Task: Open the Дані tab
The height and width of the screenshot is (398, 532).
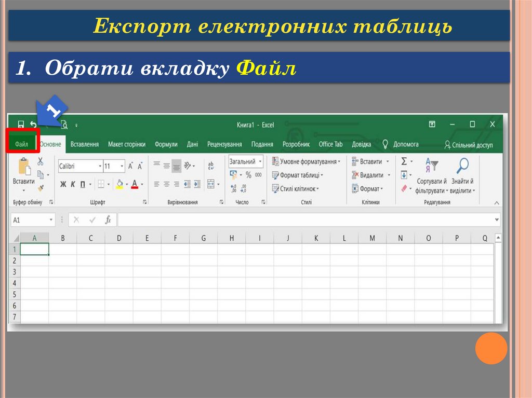Action: (192, 144)
